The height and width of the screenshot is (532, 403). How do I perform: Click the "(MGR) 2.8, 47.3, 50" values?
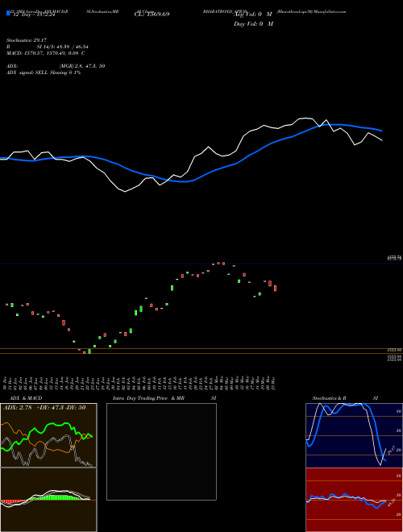[82, 66]
